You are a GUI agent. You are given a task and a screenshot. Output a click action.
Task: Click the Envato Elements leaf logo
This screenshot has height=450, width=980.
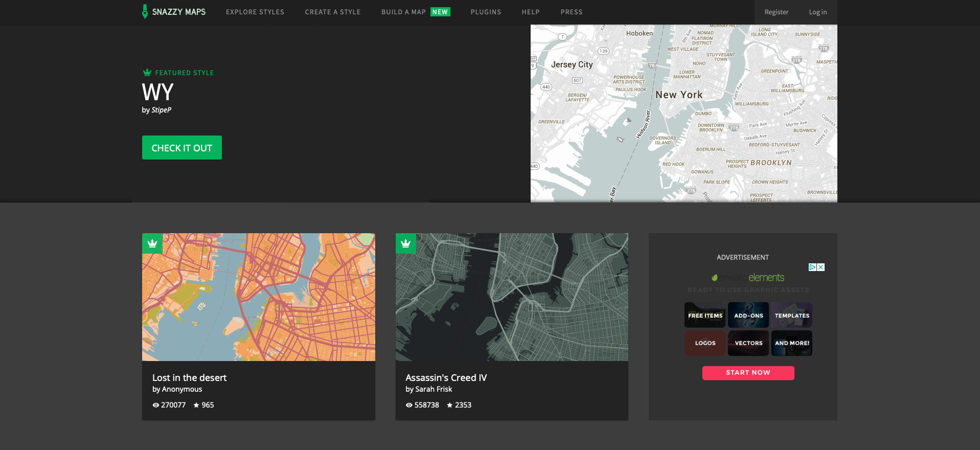[x=715, y=278]
